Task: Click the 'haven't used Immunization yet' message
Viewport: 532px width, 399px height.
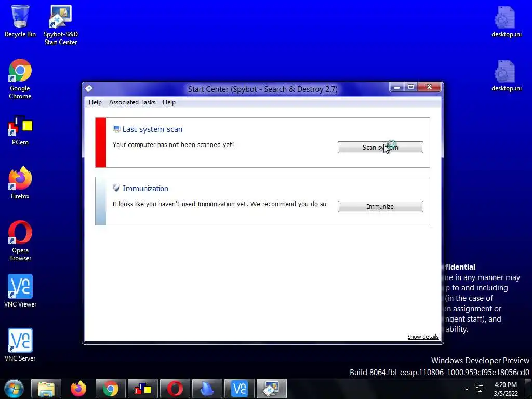Action: pos(219,204)
